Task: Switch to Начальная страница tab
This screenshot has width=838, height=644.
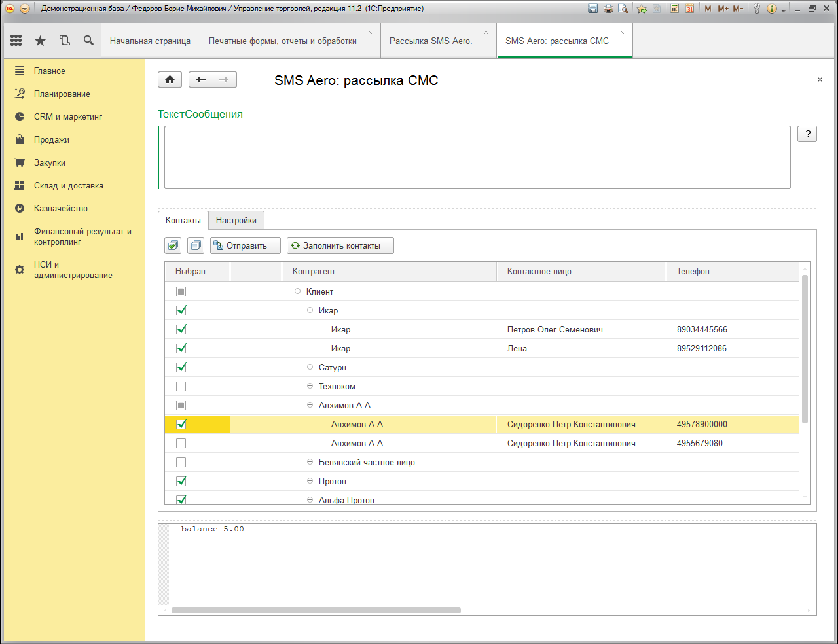Action: (150, 41)
